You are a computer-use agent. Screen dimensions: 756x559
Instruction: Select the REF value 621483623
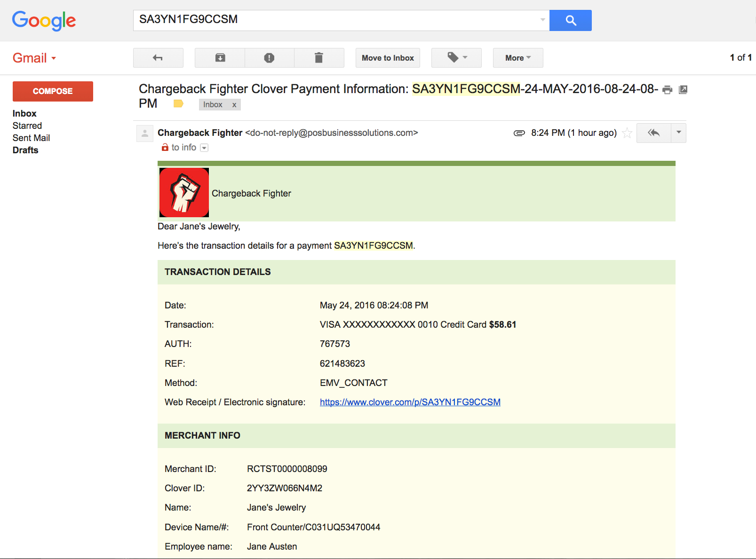[x=342, y=363]
